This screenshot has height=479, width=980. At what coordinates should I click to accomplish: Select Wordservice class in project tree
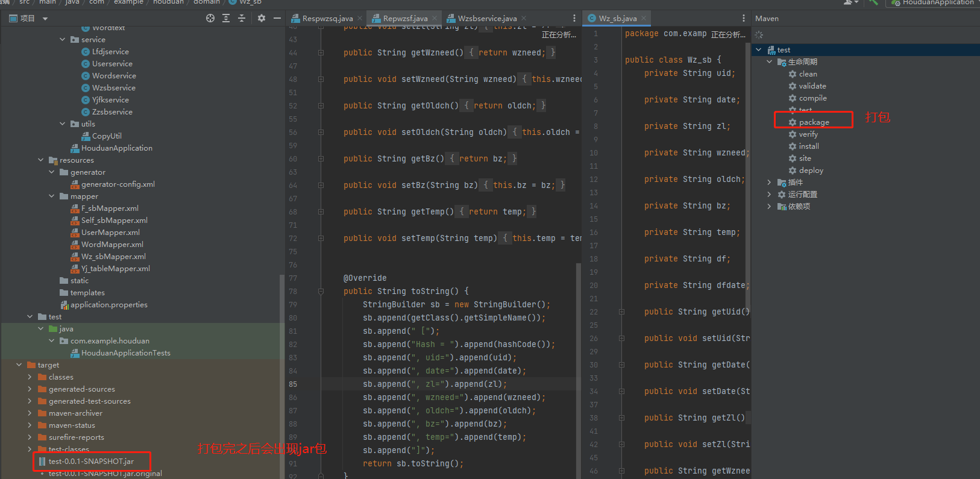click(x=108, y=76)
